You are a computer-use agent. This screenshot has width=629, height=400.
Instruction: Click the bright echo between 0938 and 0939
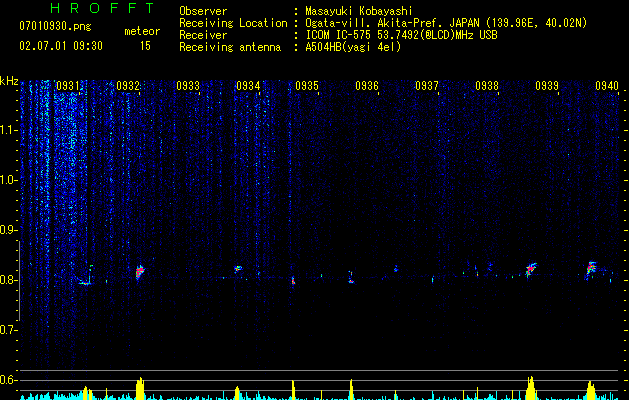[531, 269]
